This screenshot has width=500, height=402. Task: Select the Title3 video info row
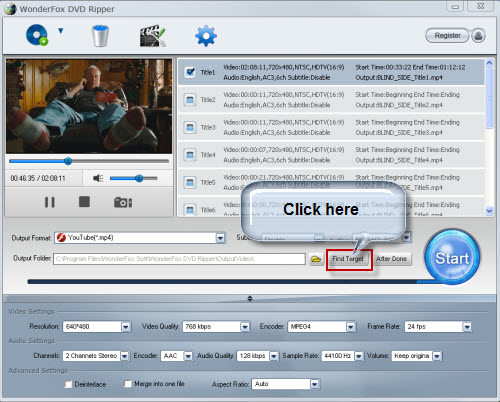(x=331, y=127)
